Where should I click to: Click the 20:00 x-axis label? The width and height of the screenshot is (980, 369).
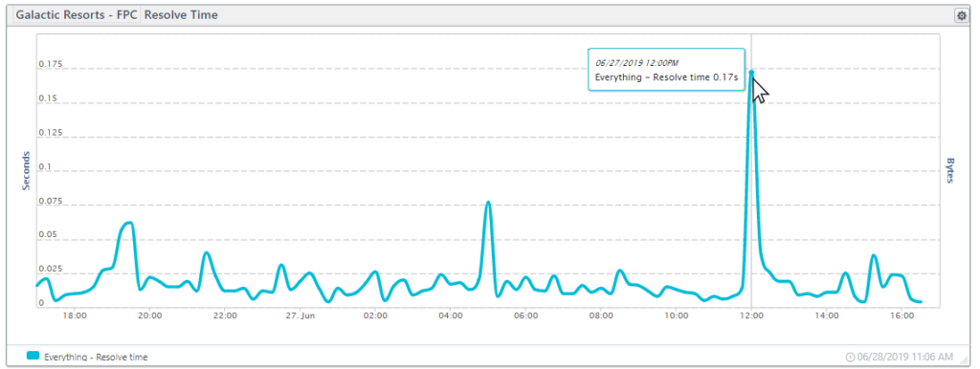149,315
